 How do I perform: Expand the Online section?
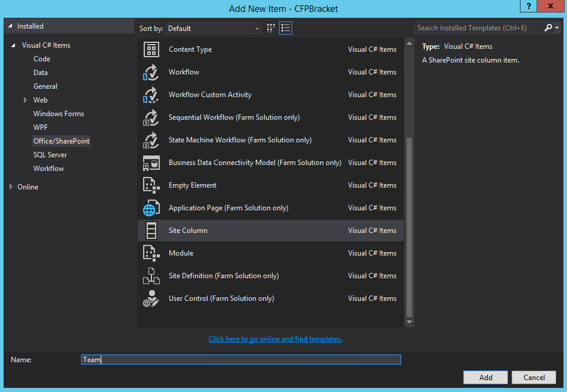pos(10,186)
